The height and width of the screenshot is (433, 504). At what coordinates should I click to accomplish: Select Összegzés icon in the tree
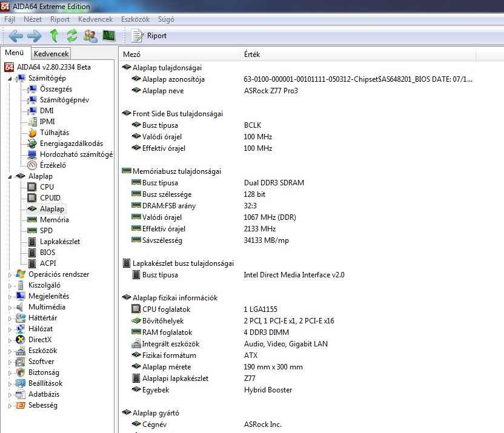tap(32, 89)
